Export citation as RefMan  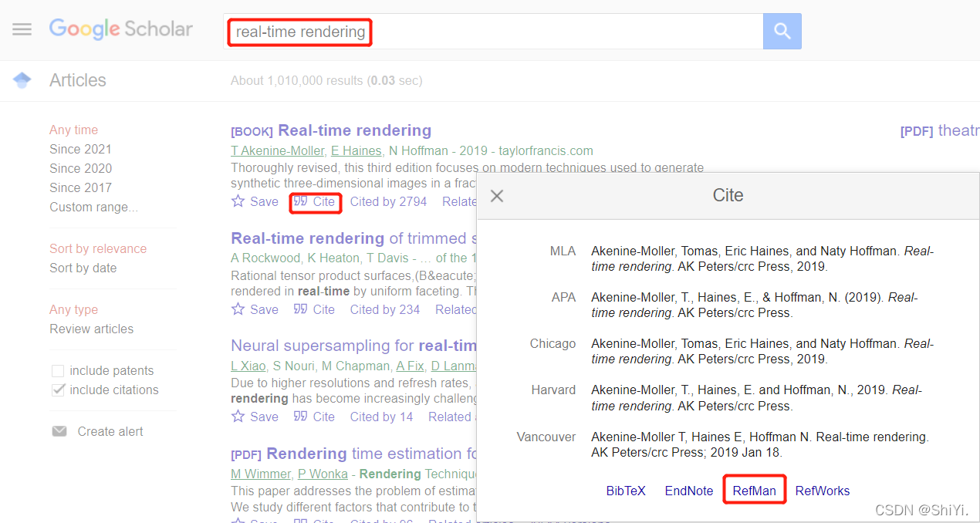click(x=755, y=491)
